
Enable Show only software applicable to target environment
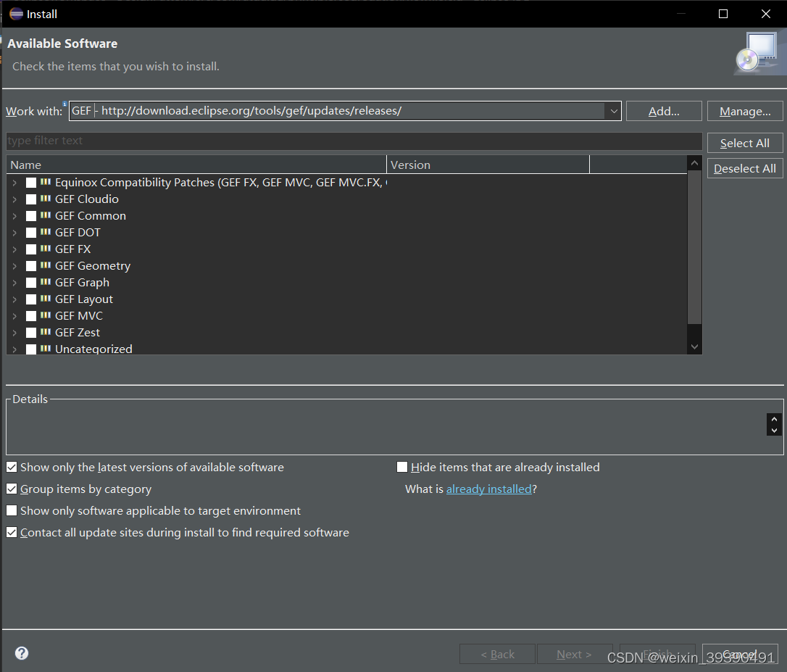pyautogui.click(x=12, y=511)
